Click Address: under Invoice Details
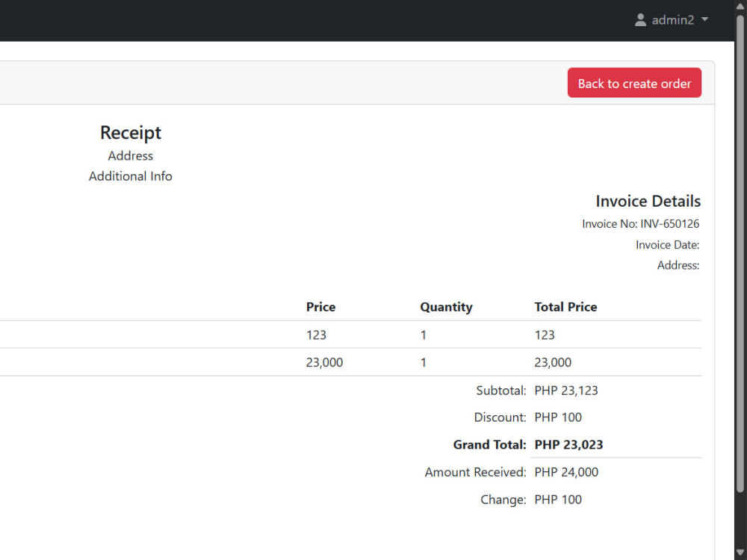 point(678,265)
